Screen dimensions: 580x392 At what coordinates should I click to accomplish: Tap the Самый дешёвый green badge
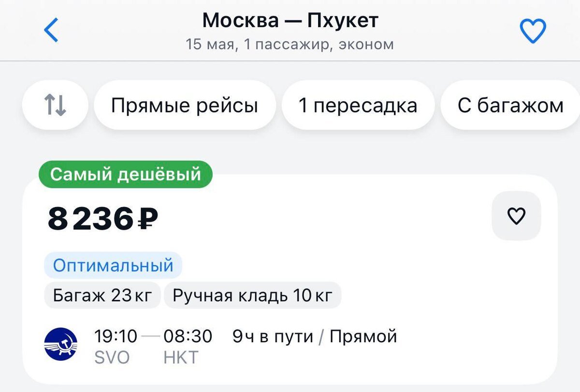click(x=125, y=174)
